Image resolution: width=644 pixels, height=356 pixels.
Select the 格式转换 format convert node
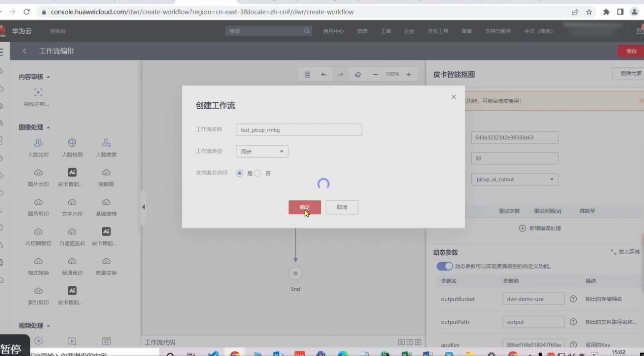(38, 266)
